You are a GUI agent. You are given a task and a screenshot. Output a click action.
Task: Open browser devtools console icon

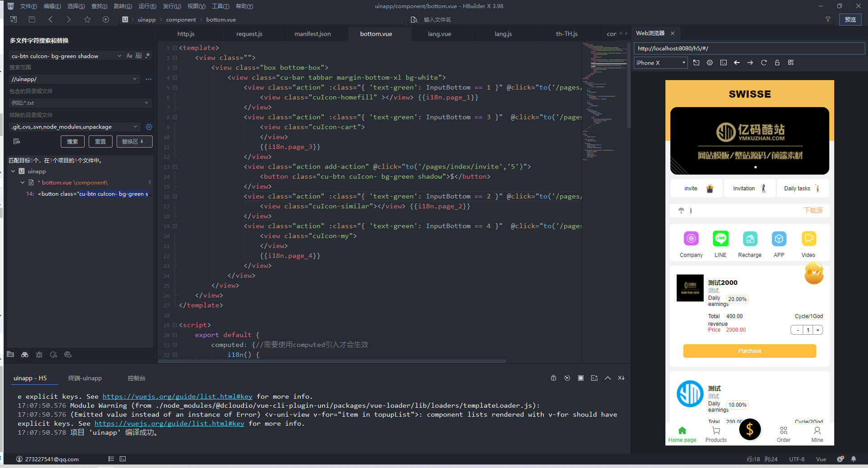click(x=723, y=63)
